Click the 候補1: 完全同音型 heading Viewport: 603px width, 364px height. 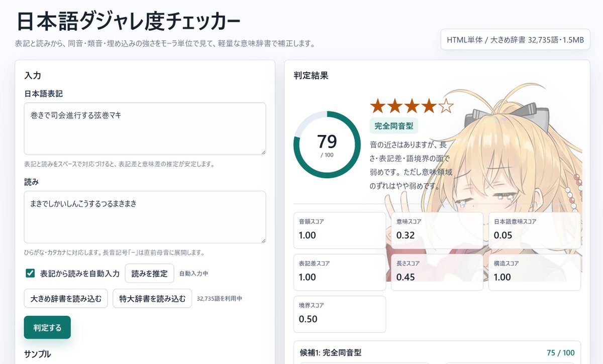coord(331,352)
